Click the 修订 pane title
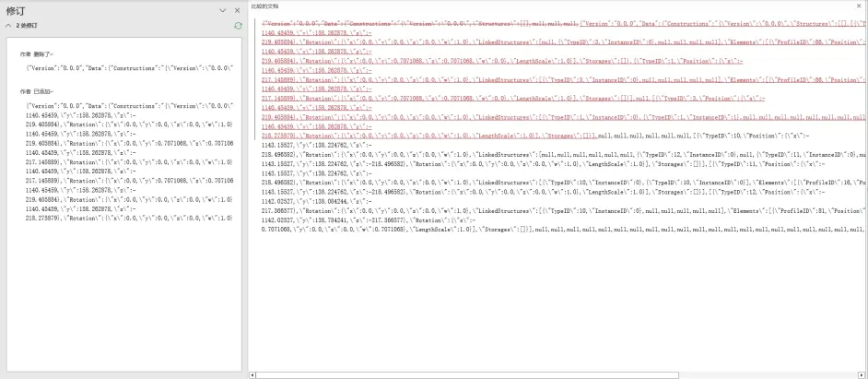The width and height of the screenshot is (868, 379). pos(16,10)
